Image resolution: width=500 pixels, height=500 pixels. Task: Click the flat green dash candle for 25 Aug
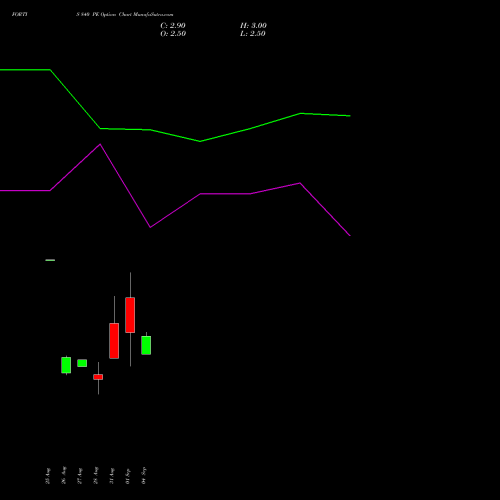pos(50,260)
